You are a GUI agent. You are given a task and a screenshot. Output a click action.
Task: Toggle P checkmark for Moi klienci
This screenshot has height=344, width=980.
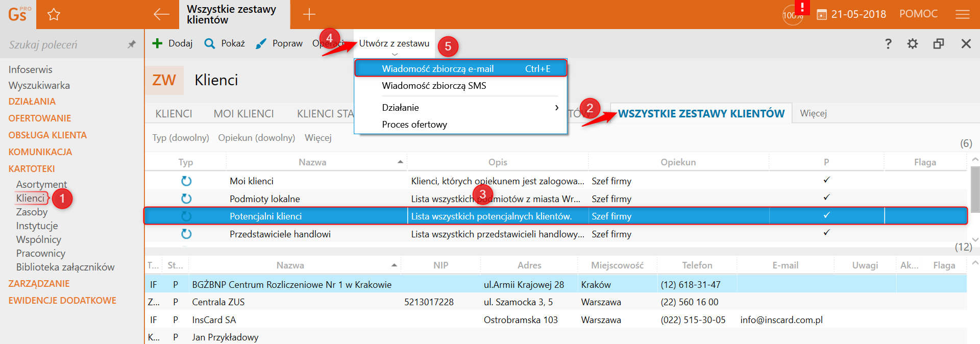826,180
